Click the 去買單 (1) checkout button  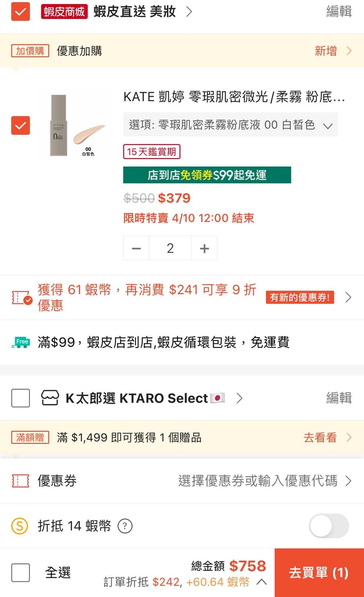coord(319,572)
